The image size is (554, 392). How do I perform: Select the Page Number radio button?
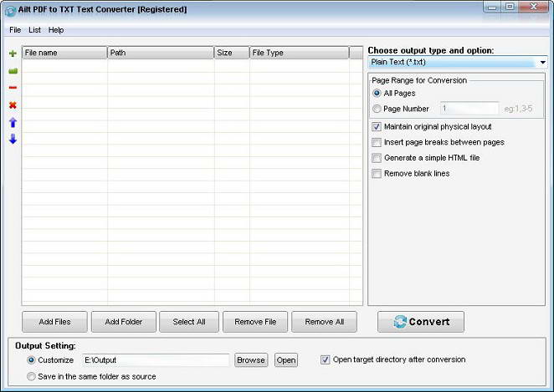[377, 109]
